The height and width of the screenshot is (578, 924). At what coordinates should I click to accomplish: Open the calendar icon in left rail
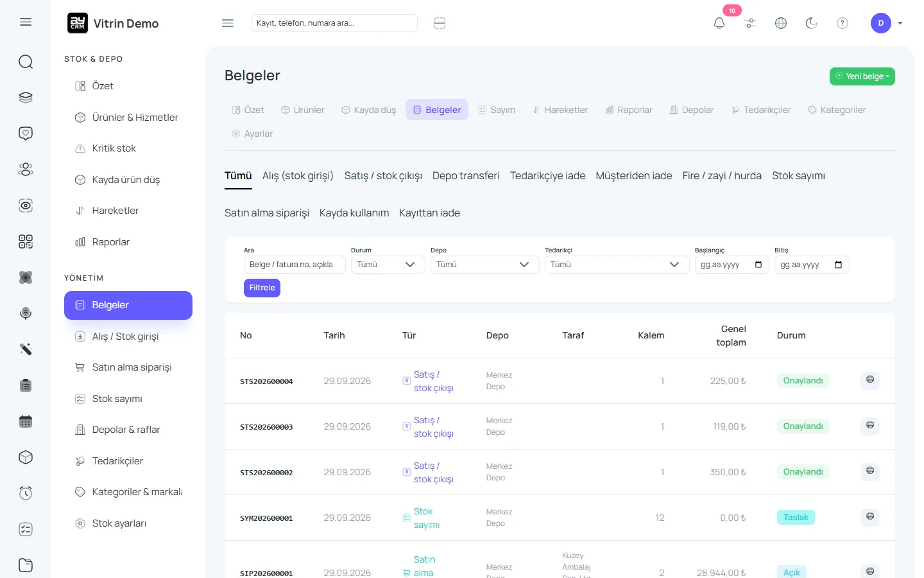click(26, 421)
